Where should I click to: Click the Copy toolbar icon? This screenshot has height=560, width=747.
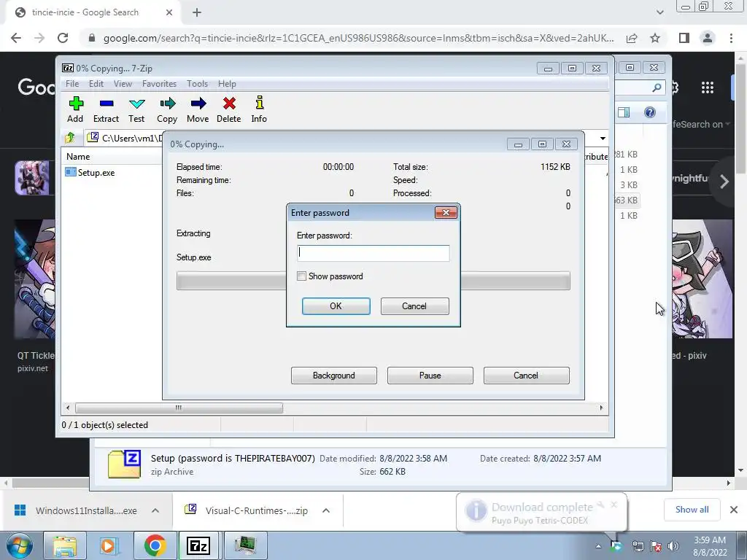[167, 104]
